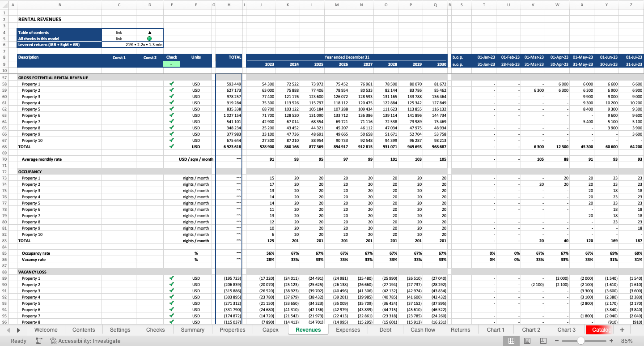Screen dimensions: 644x346
Task: Switch to Page Break Preview icon
Action: coord(543,341)
